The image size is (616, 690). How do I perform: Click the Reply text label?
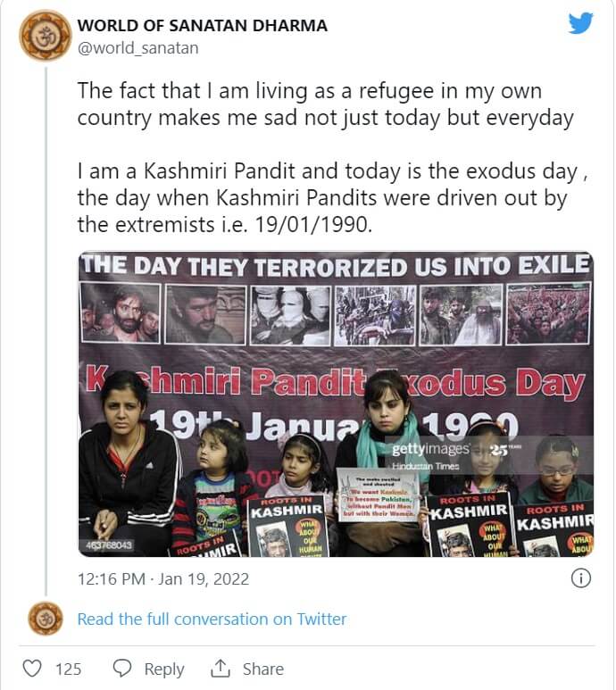pos(163,669)
